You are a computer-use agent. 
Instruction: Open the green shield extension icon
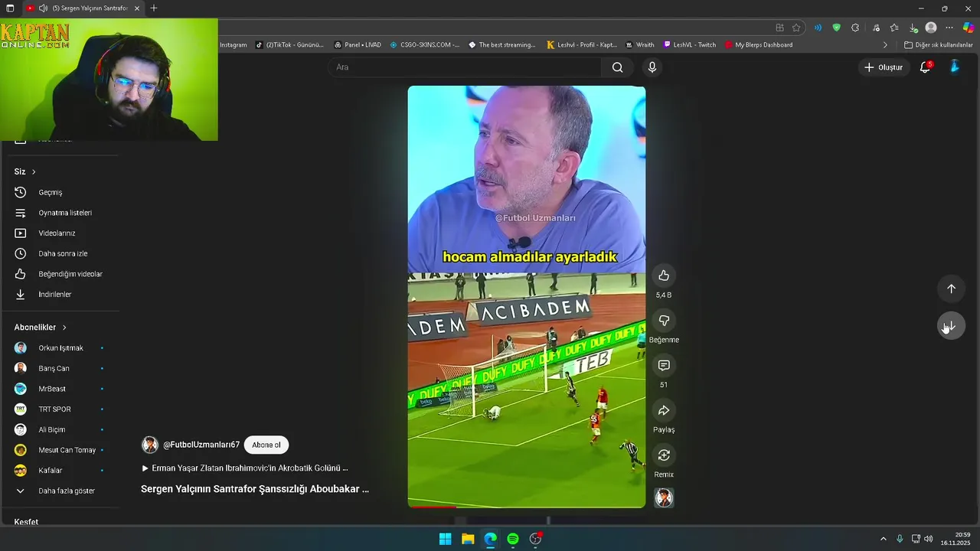coord(836,28)
